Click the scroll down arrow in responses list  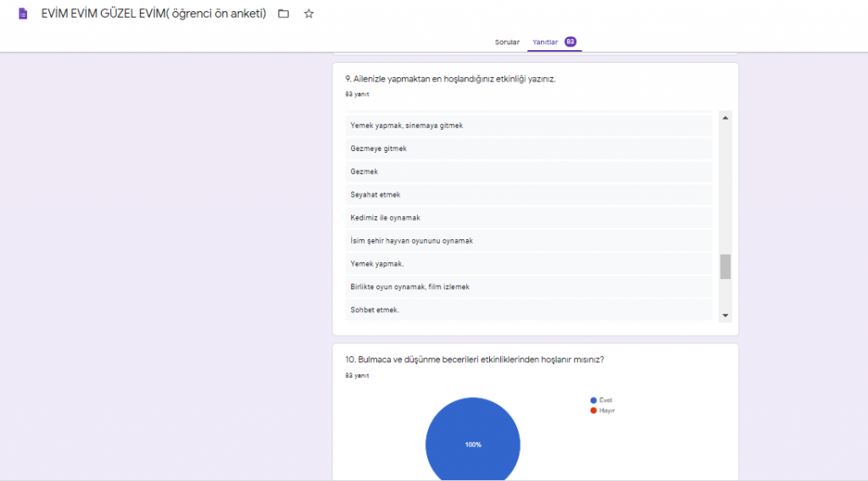click(725, 316)
